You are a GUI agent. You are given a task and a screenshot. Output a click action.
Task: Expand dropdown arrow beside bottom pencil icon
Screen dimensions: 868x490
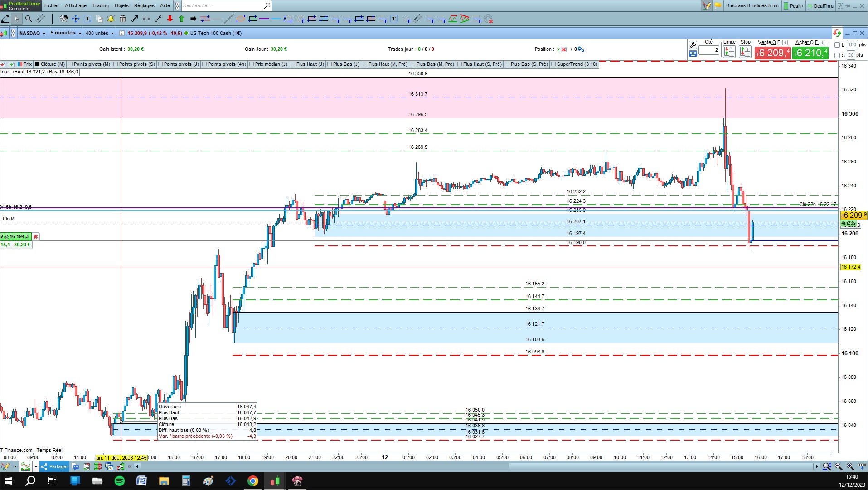point(15,466)
